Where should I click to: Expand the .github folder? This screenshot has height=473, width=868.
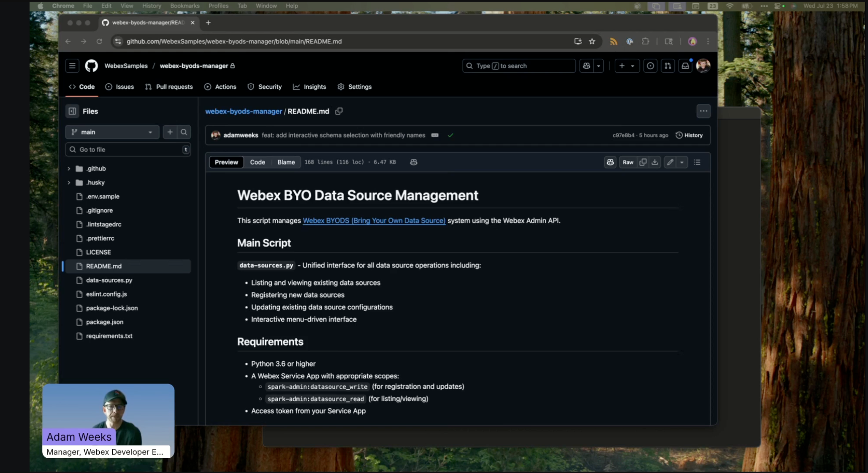point(69,169)
